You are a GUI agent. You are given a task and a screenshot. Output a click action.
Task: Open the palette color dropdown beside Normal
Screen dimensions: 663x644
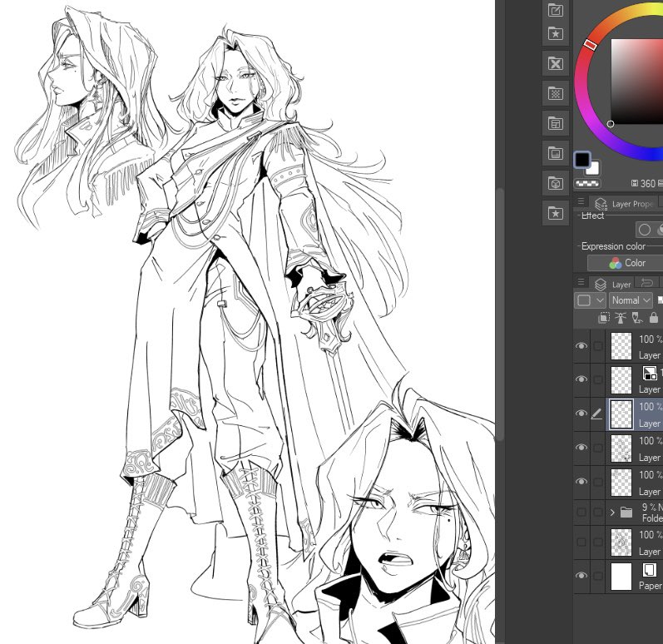coord(591,300)
